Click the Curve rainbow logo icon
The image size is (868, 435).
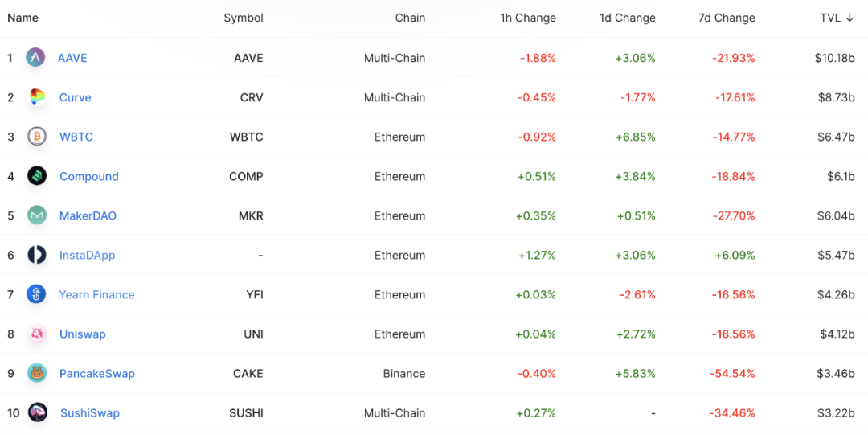pos(37,97)
